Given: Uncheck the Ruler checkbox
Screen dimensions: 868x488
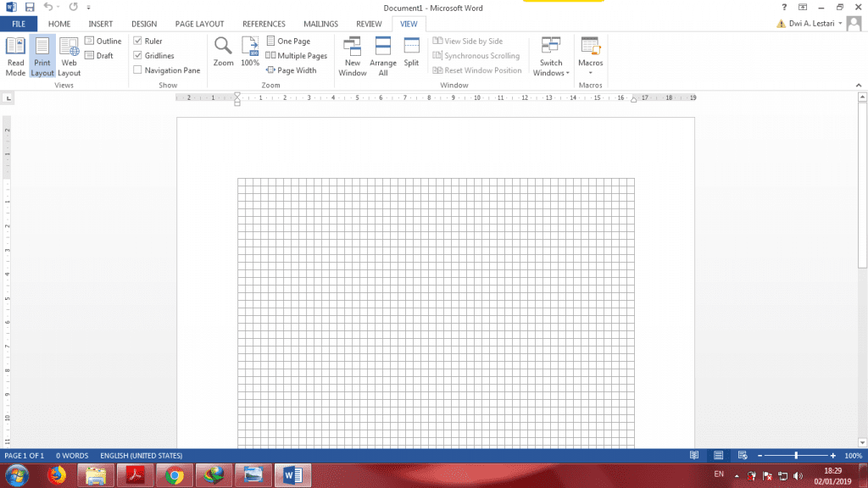Looking at the screenshot, I should click(138, 41).
